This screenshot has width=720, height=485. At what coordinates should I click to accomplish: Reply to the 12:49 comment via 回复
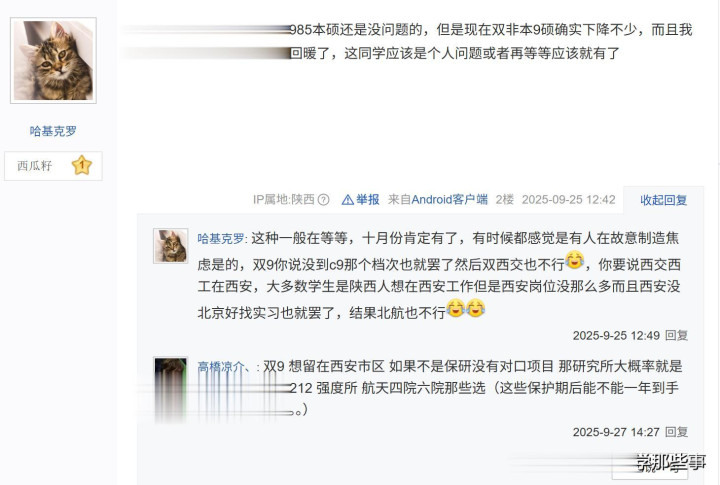point(676,336)
